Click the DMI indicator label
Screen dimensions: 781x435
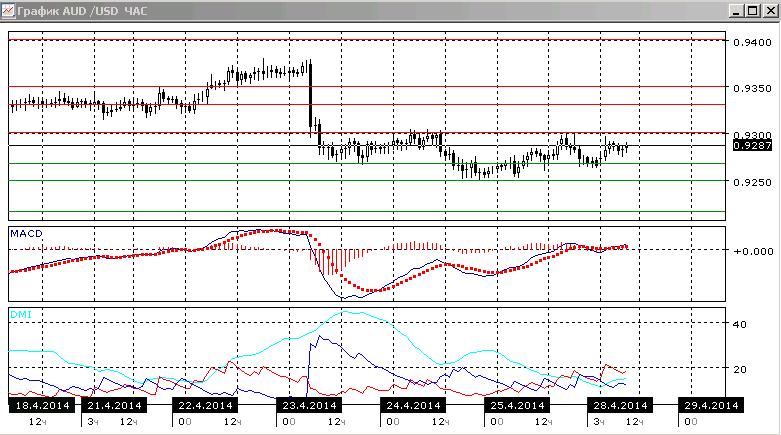(20, 314)
